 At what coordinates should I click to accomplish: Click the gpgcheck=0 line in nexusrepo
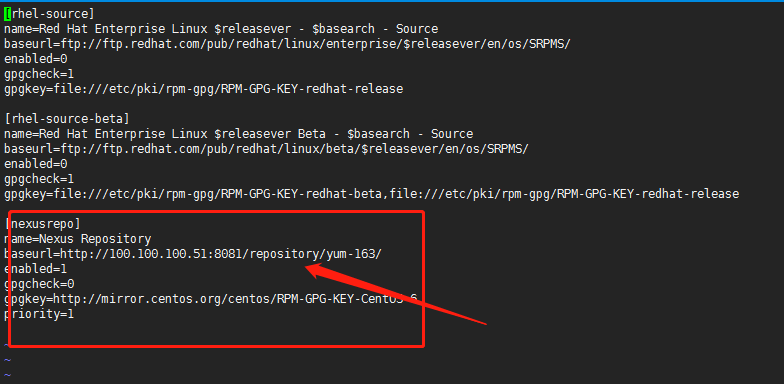39,284
